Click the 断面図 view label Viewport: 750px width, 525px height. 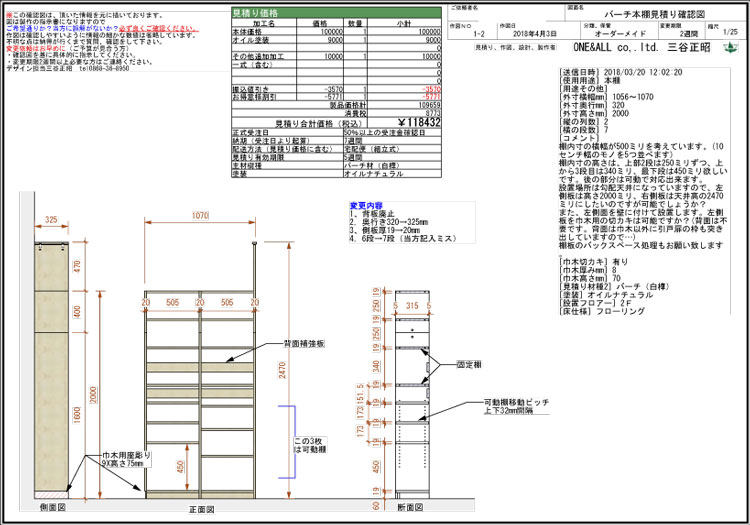click(410, 507)
